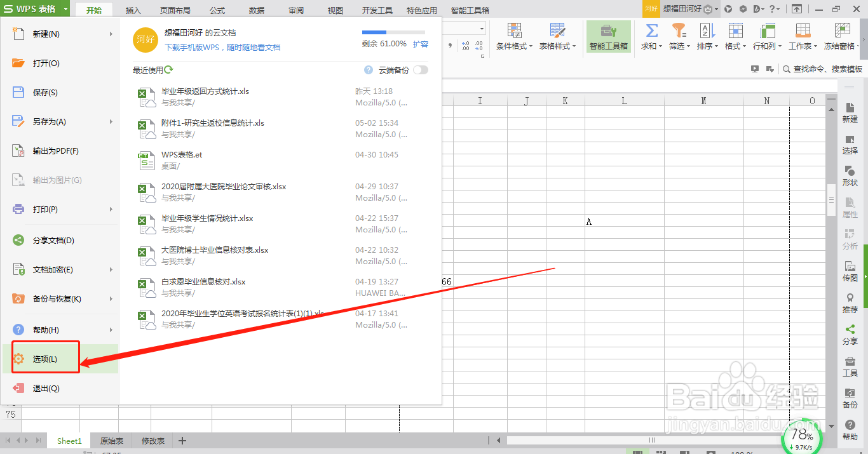The height and width of the screenshot is (454, 868).
Task: Click sidebar 帮助 icon
Action: 850,425
